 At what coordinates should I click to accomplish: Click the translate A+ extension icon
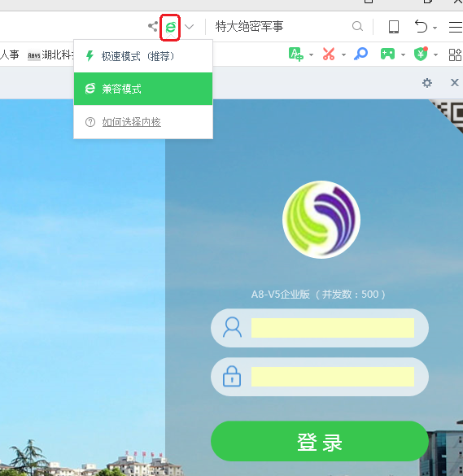296,55
